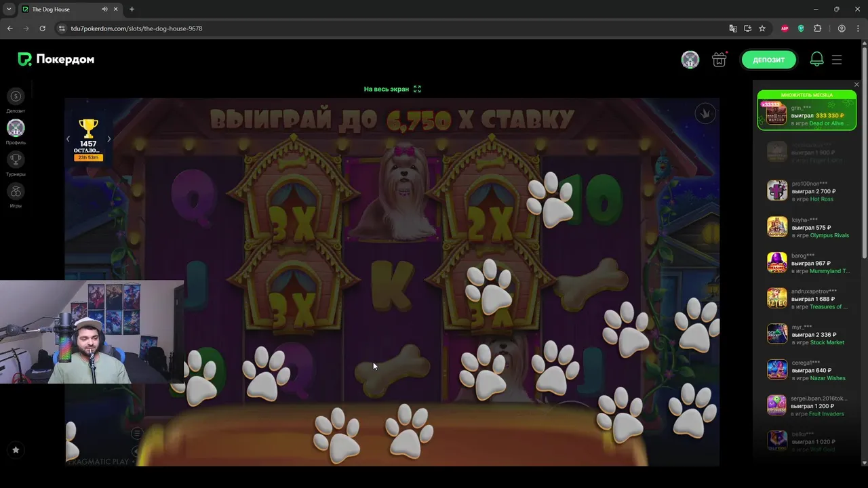The height and width of the screenshot is (488, 868).
Task: Bookmark this page with the star
Action: [x=762, y=28]
